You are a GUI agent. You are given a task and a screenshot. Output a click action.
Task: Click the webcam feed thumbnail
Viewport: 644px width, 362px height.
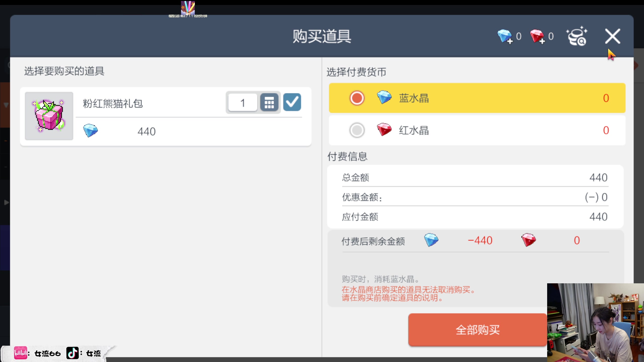click(595, 323)
